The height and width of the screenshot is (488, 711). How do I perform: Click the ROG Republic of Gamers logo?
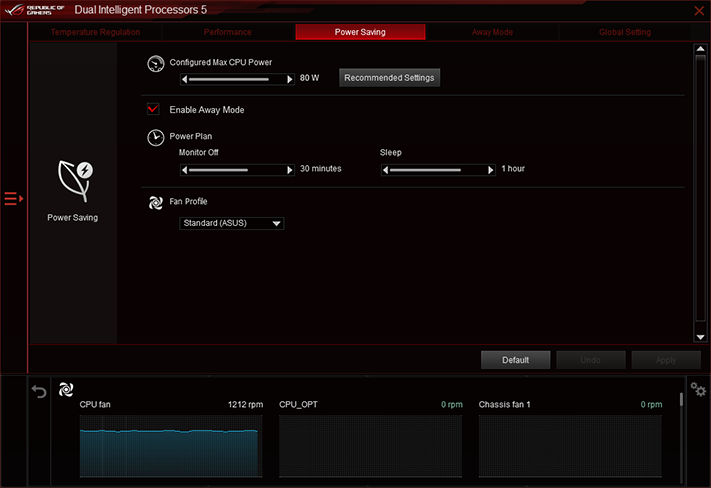click(35, 10)
